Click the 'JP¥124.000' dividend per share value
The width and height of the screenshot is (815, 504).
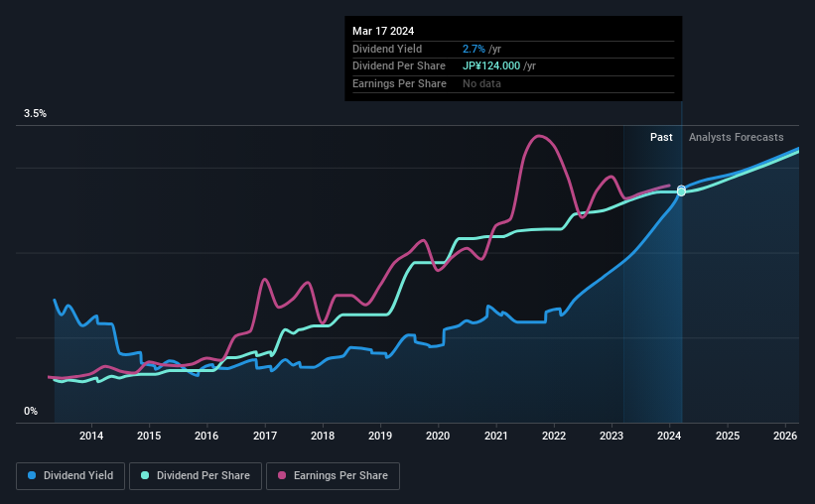point(491,66)
